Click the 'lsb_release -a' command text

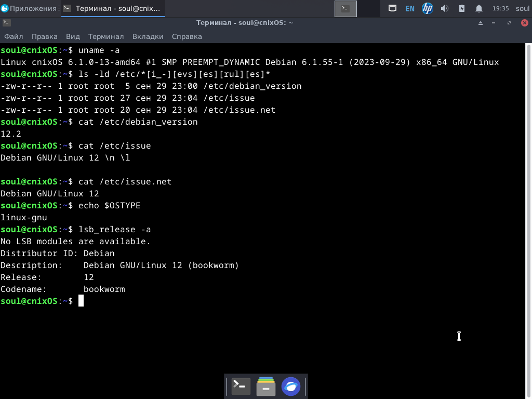click(115, 229)
